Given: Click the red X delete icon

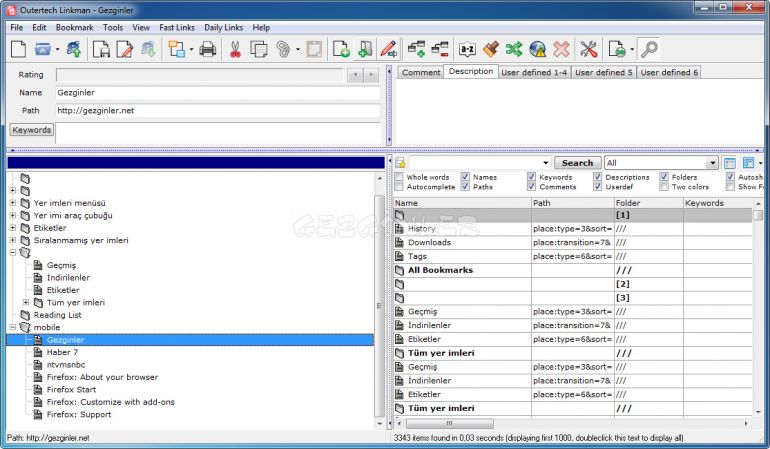Looking at the screenshot, I should pyautogui.click(x=561, y=49).
